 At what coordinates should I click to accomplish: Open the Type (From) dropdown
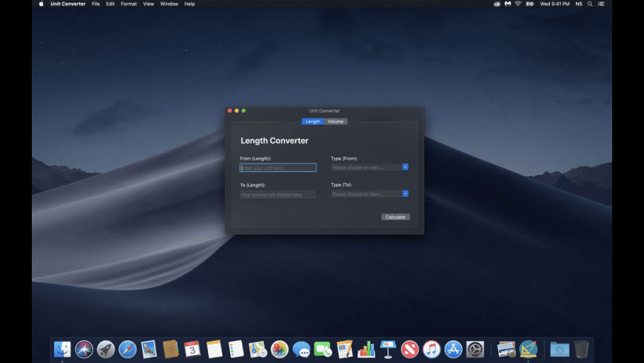(405, 167)
